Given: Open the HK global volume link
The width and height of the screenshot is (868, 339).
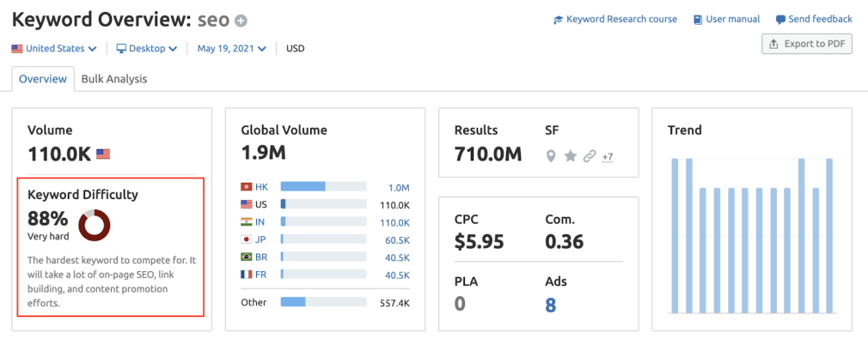Looking at the screenshot, I should point(261,187).
